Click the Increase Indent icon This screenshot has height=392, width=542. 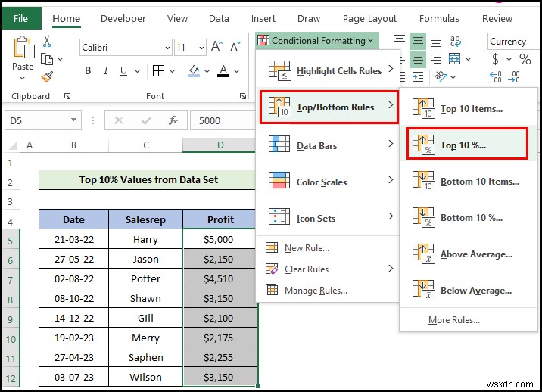pos(418,76)
